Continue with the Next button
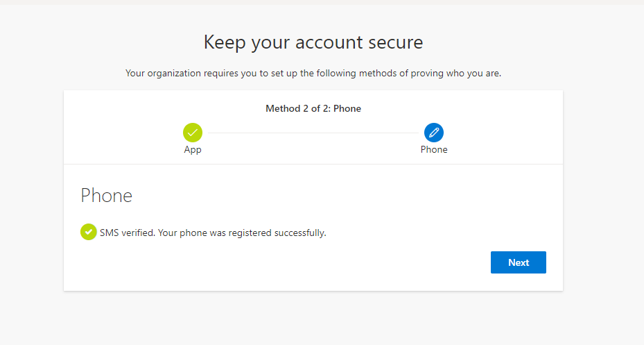Viewport: 644px width, 345px height. 519,262
